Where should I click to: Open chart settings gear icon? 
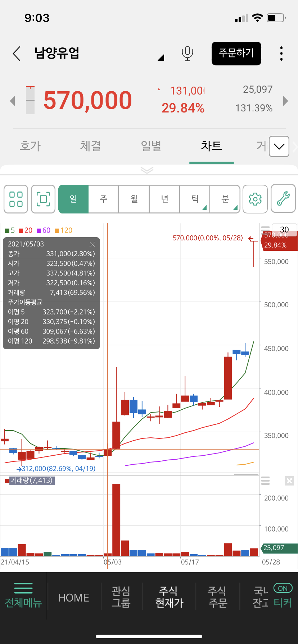[255, 199]
